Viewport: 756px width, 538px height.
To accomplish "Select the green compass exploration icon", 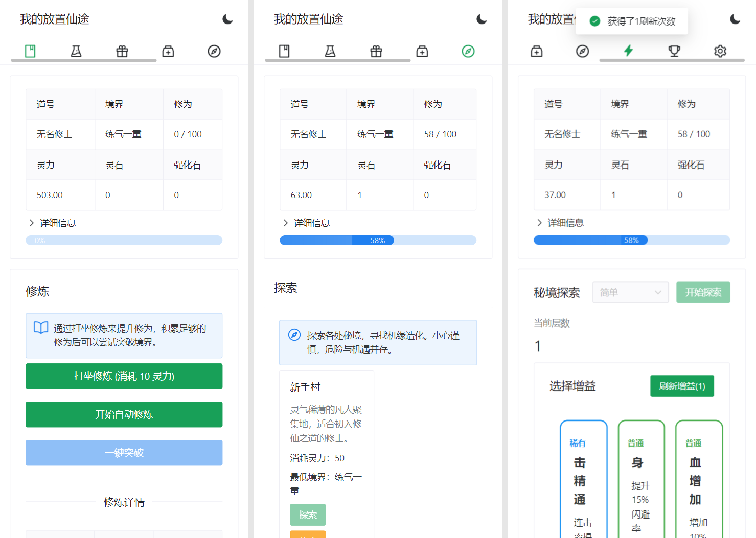I will click(x=468, y=51).
